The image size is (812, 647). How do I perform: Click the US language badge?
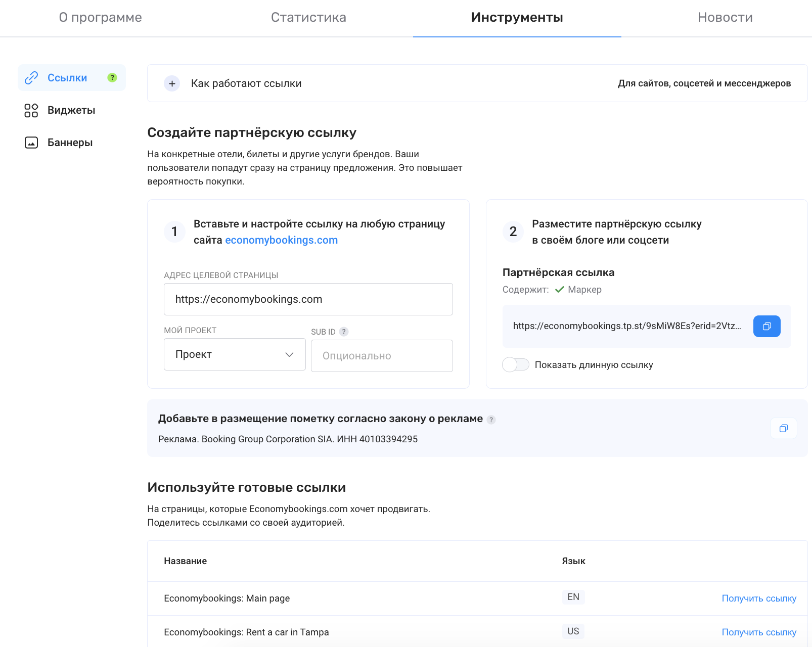[573, 631]
